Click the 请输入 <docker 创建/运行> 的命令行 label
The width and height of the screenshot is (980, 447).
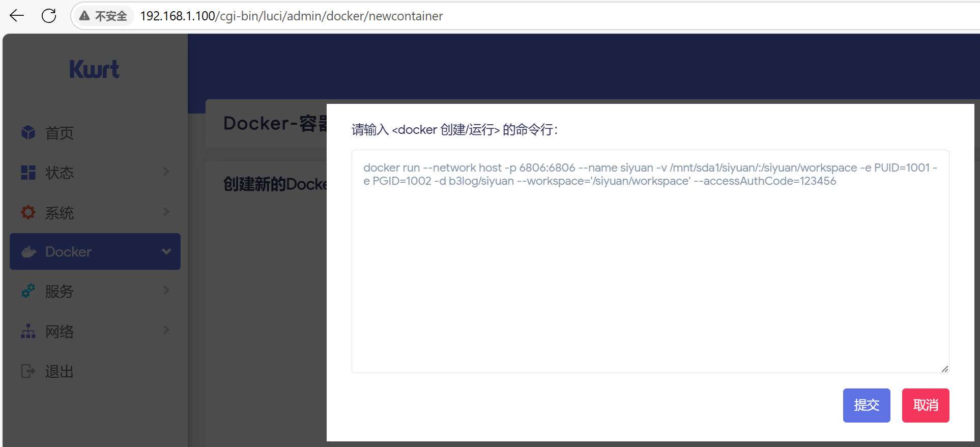(454, 130)
